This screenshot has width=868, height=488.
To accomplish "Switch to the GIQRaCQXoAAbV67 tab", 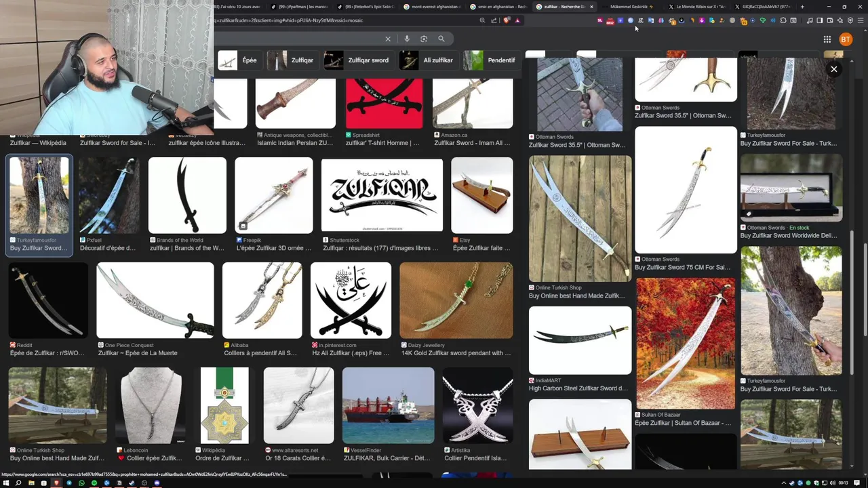I will tap(762, 7).
